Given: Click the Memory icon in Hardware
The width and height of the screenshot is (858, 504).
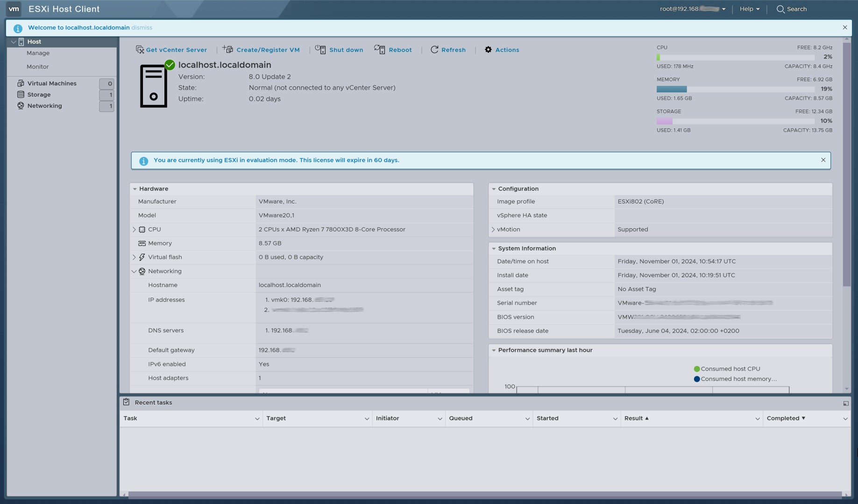Looking at the screenshot, I should click(142, 244).
